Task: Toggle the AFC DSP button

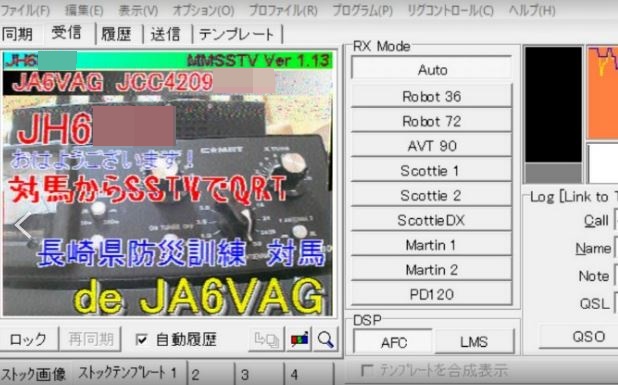Action: [x=393, y=342]
